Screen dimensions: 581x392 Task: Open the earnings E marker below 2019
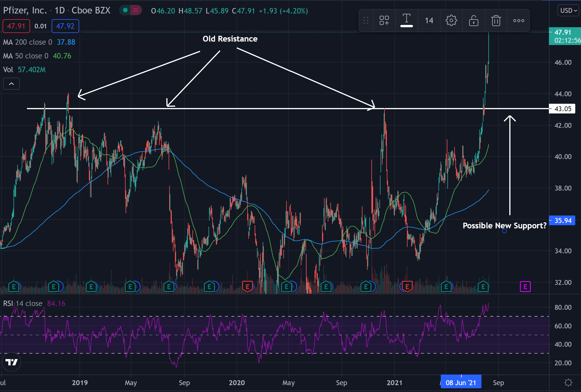[91, 287]
